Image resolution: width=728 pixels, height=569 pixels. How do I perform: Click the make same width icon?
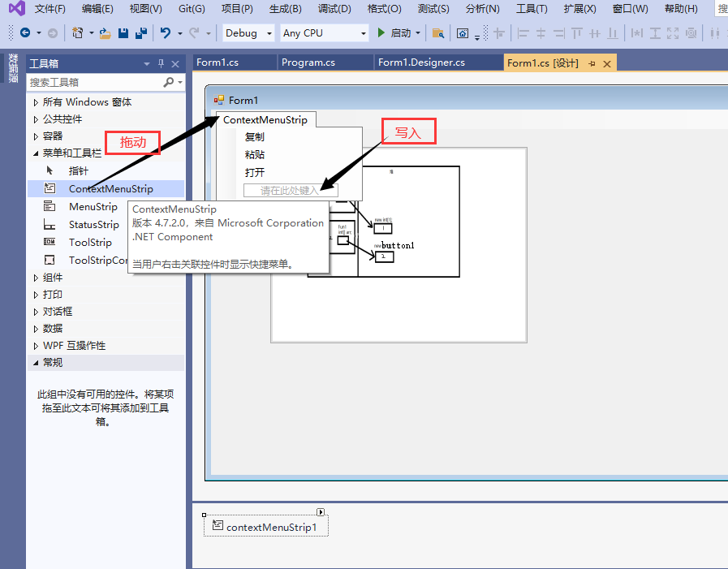pyautogui.click(x=637, y=33)
